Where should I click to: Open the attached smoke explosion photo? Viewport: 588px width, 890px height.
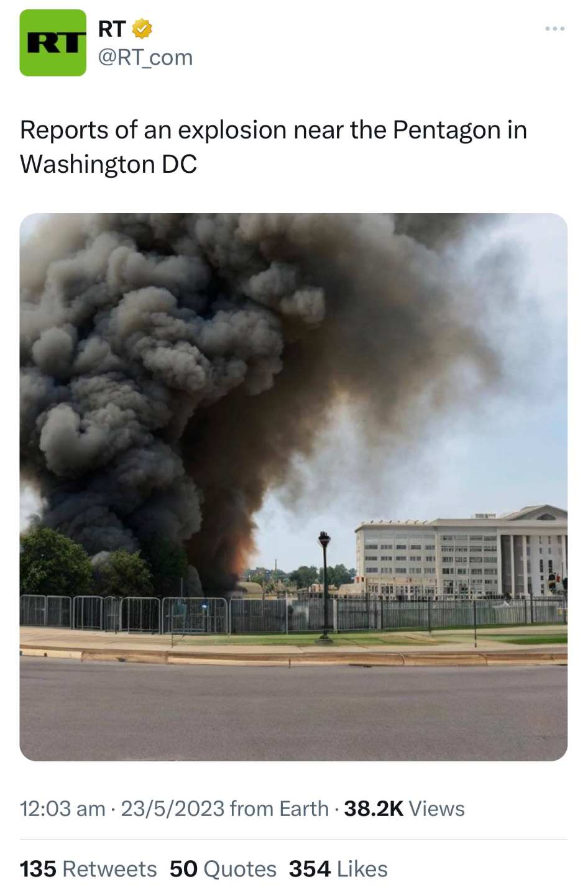click(293, 487)
